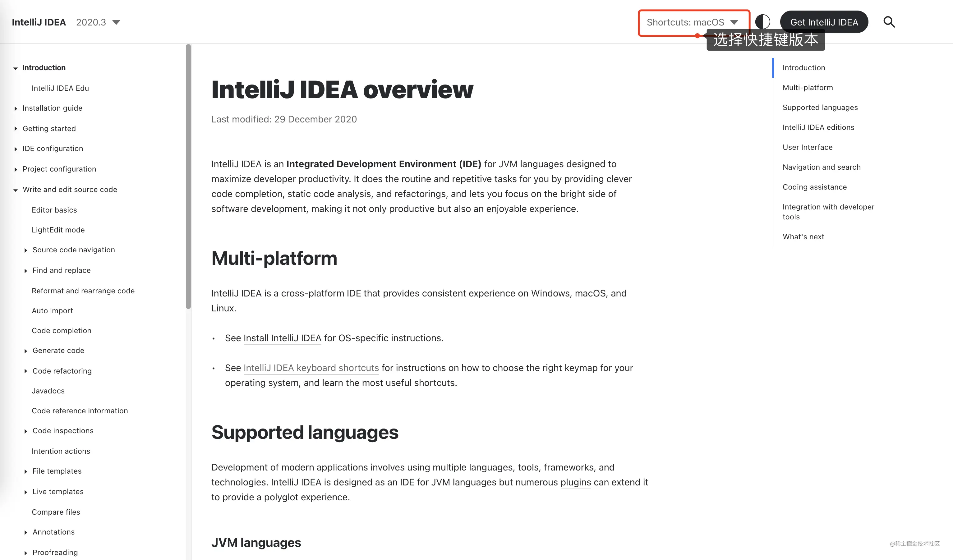Follow the Install IntelliJ IDEA link
953x560 pixels.
282,338
